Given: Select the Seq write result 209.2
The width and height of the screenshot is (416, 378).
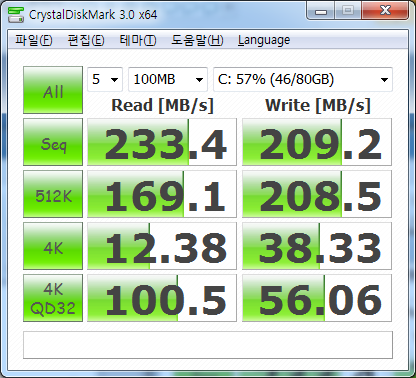Looking at the screenshot, I should click(317, 142).
